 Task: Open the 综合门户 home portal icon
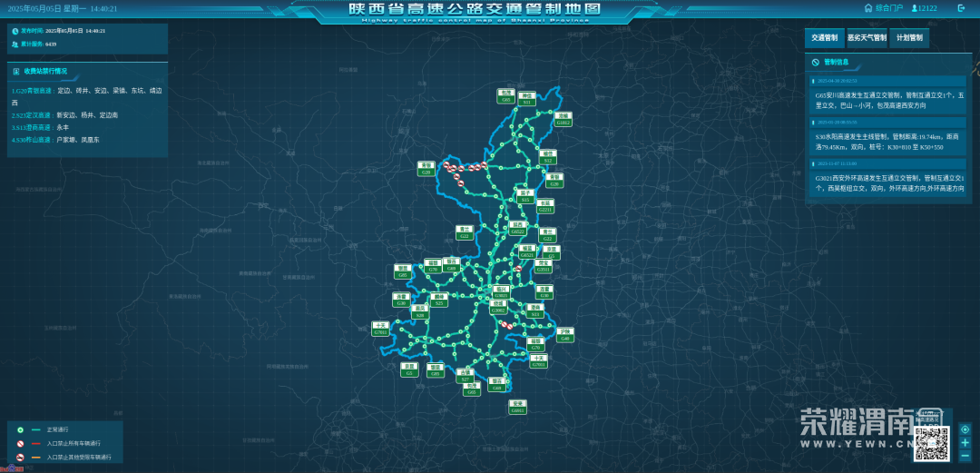[868, 8]
